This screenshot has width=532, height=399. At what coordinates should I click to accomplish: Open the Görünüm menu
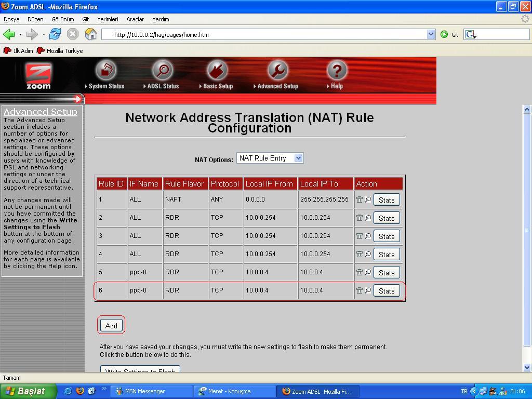tap(63, 19)
